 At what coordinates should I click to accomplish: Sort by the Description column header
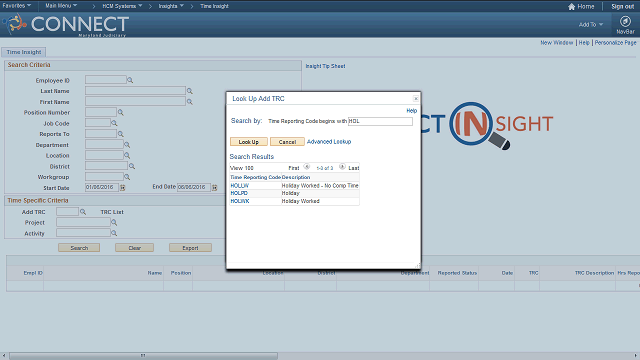tap(296, 177)
